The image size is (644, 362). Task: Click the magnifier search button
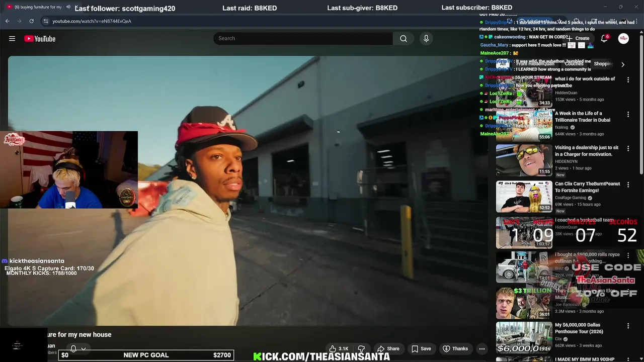404,39
